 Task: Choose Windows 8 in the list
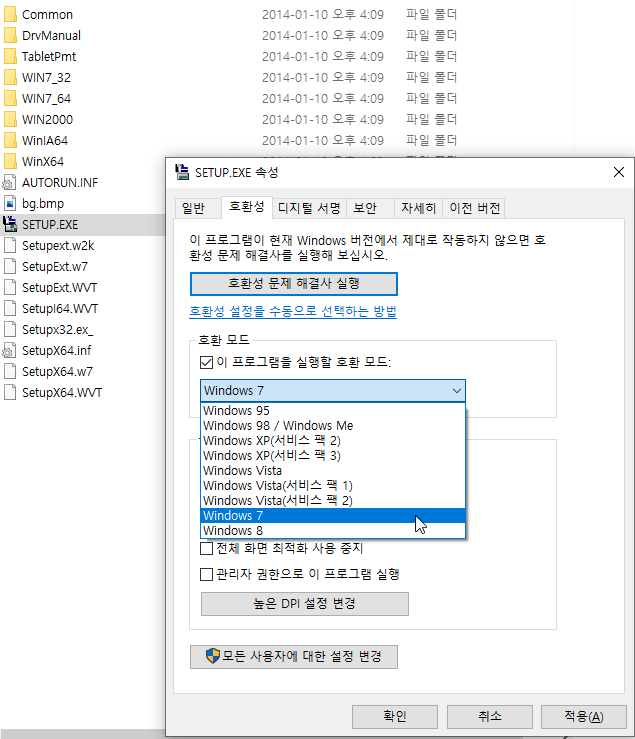333,531
